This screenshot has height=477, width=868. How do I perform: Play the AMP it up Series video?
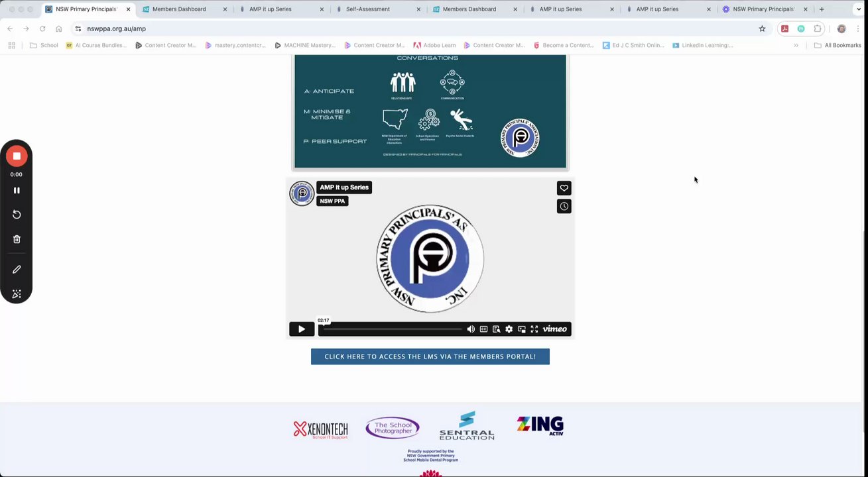click(302, 329)
